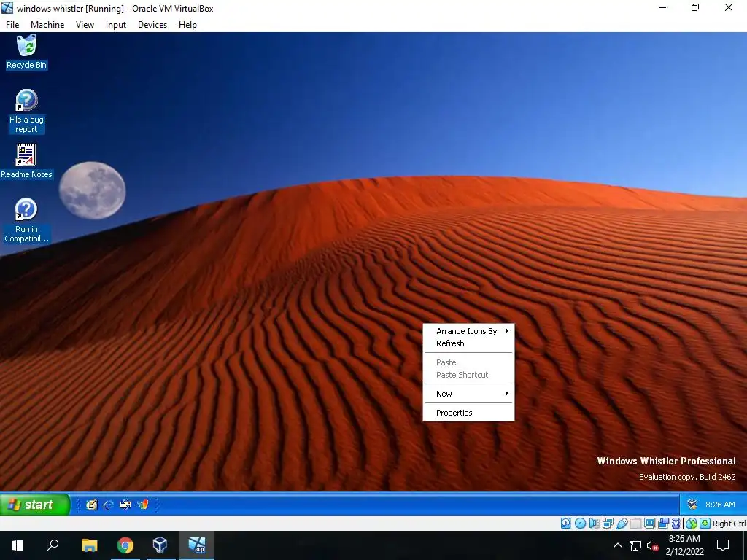Open the Devices menu
747x560 pixels.
point(152,25)
